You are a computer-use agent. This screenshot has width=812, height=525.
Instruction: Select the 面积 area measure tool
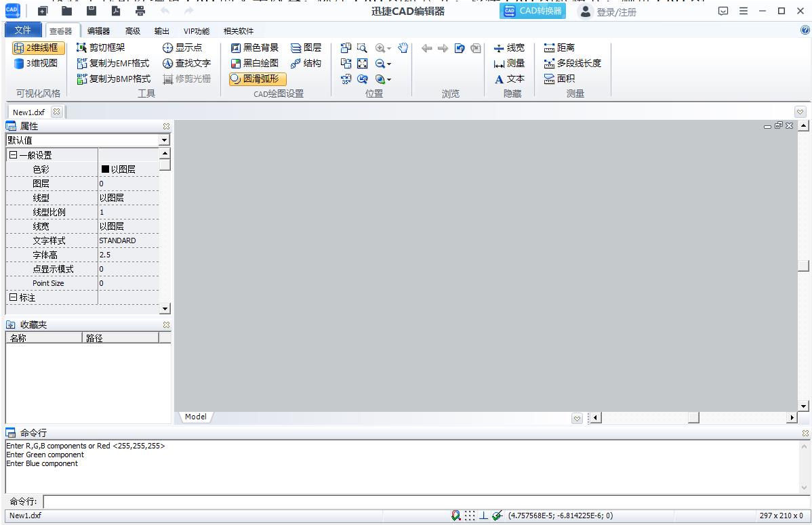click(559, 79)
